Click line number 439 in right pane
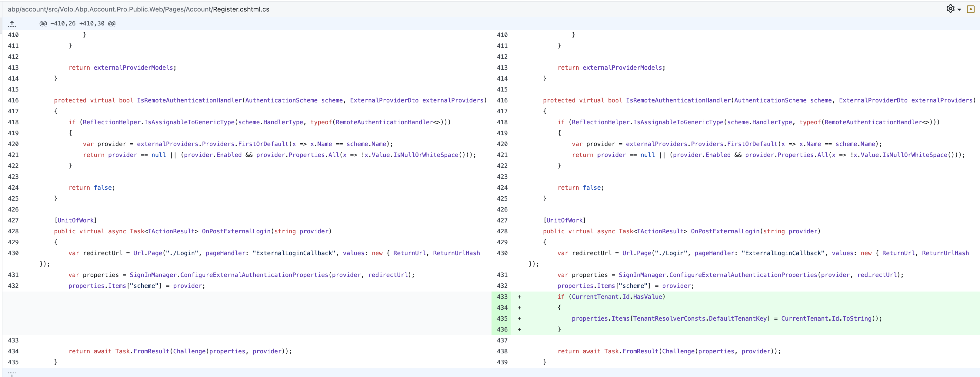 pyautogui.click(x=502, y=362)
